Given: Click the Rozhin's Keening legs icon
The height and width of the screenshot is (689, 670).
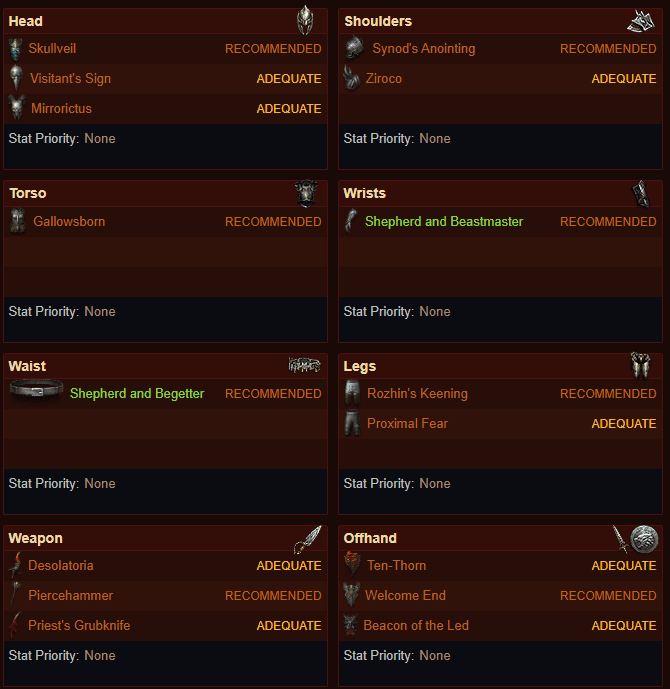Looking at the screenshot, I should pyautogui.click(x=352, y=393).
